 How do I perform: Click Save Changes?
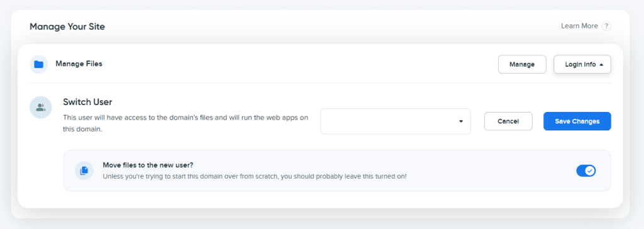pyautogui.click(x=577, y=121)
